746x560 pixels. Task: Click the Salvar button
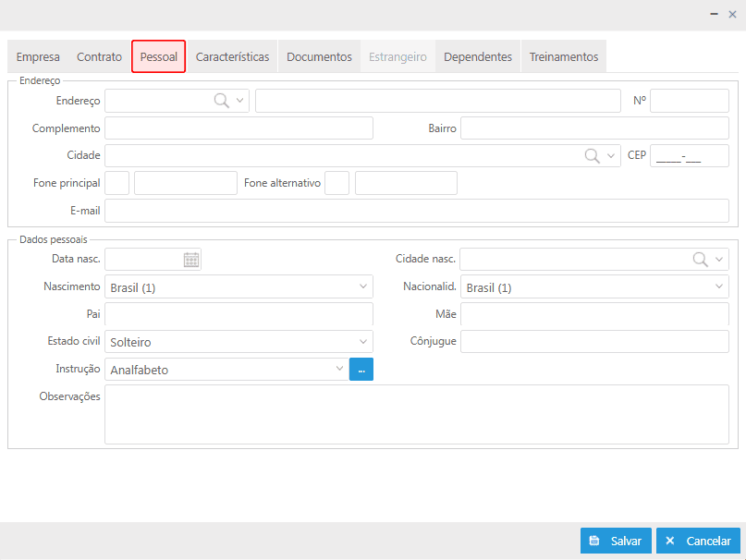tap(616, 541)
